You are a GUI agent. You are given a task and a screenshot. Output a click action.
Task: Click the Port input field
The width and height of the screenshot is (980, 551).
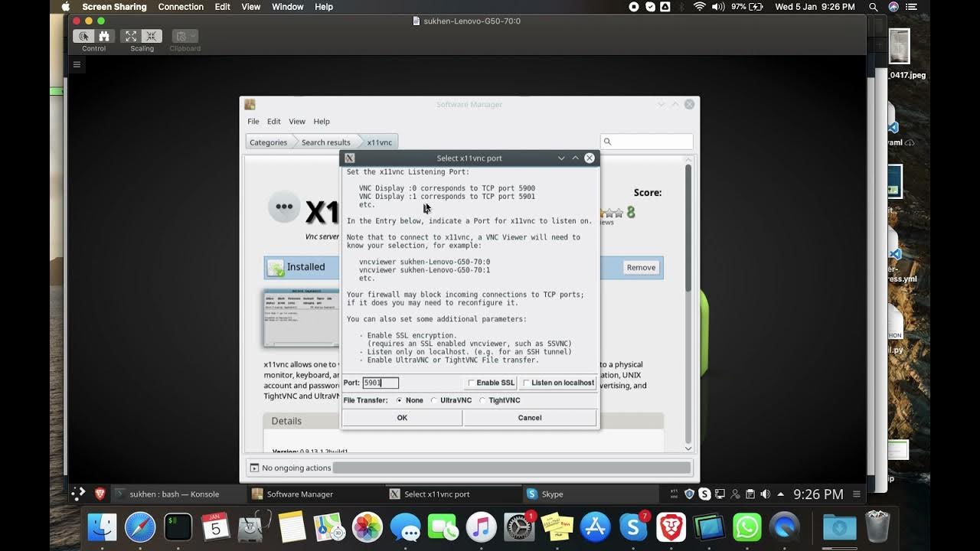tap(381, 383)
